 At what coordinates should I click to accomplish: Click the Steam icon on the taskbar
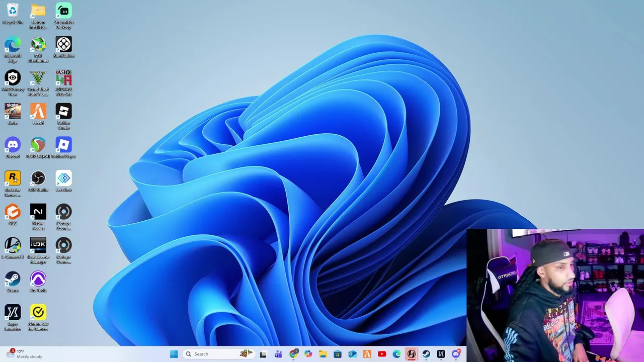pyautogui.click(x=426, y=354)
